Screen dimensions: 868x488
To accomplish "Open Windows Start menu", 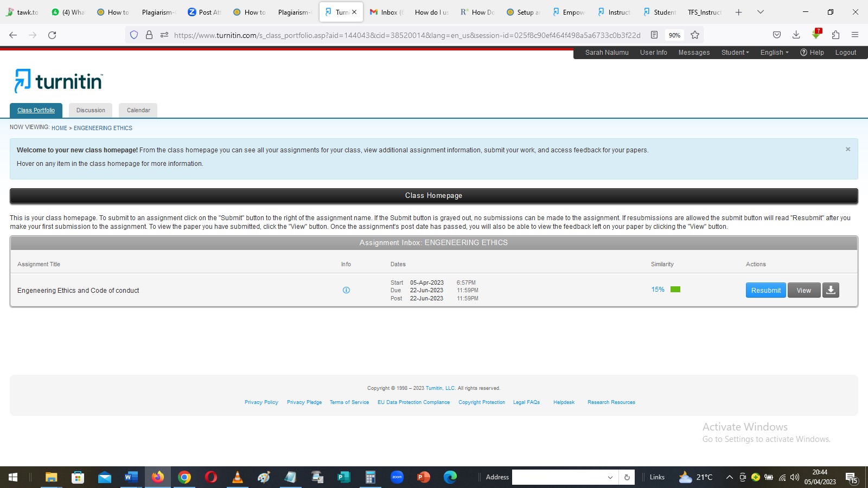I will coord(13,477).
